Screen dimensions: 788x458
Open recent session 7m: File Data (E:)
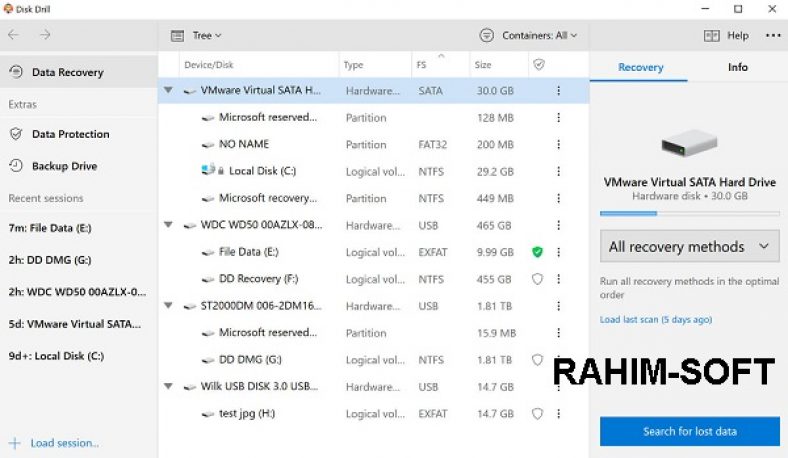(50, 228)
